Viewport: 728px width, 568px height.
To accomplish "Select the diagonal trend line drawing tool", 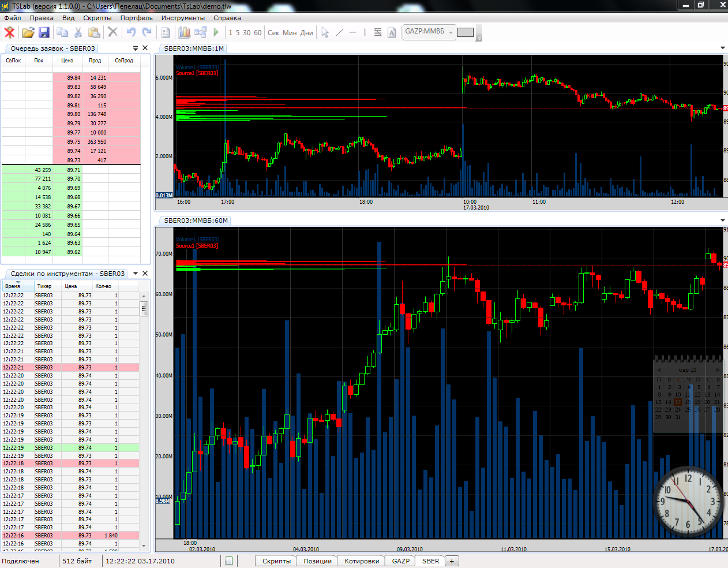I will click(x=340, y=32).
